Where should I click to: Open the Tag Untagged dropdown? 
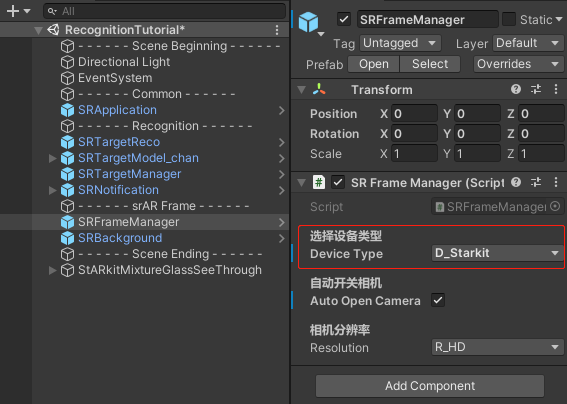(400, 43)
